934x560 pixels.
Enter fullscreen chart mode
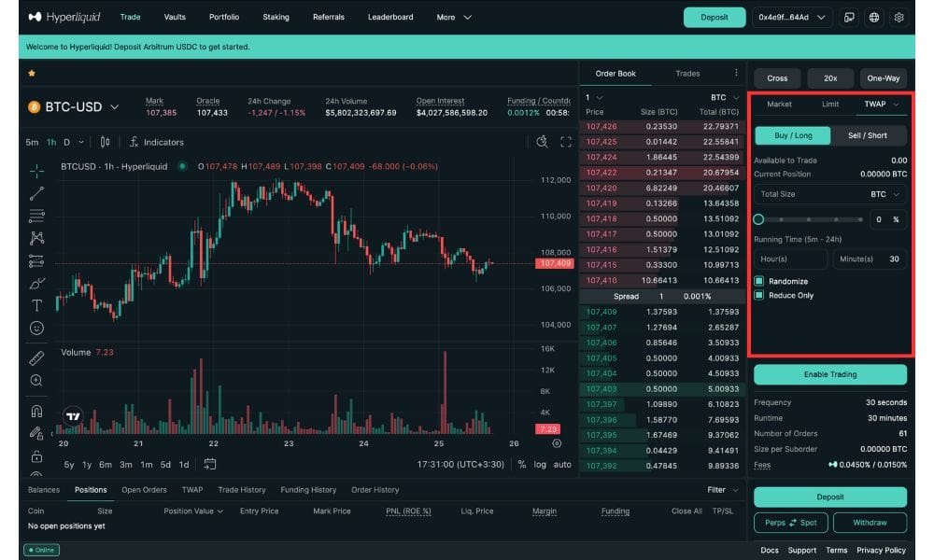point(566,142)
